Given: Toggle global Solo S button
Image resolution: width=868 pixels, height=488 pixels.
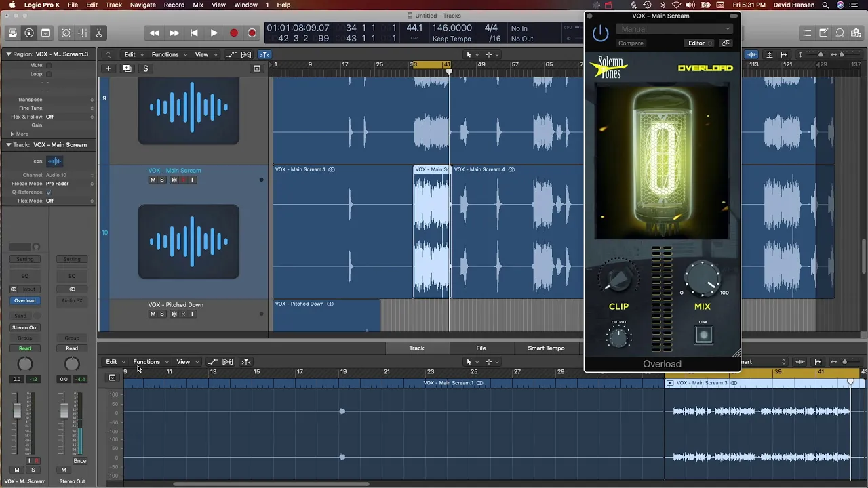Looking at the screenshot, I should click(145, 68).
